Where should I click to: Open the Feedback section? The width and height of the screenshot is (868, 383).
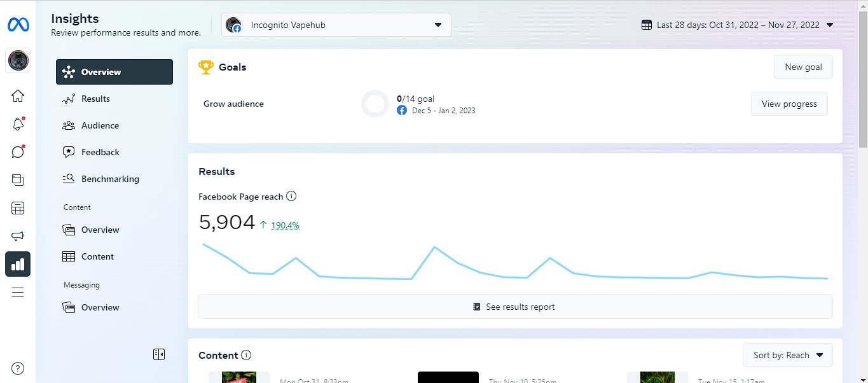tap(114, 152)
